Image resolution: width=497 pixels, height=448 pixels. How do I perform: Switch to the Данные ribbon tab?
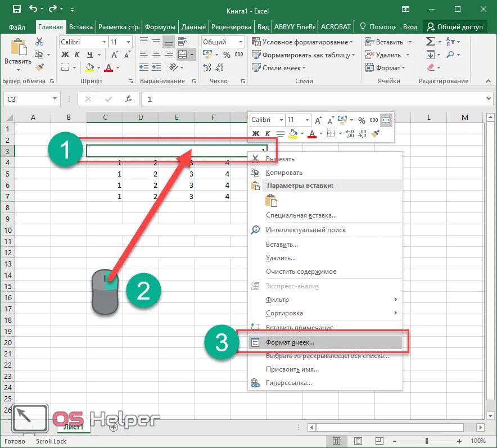(193, 27)
